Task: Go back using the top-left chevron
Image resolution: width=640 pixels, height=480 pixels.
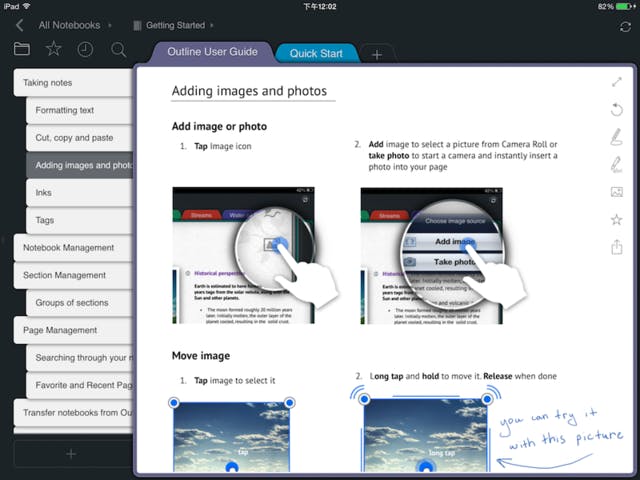Action: pyautogui.click(x=19, y=25)
